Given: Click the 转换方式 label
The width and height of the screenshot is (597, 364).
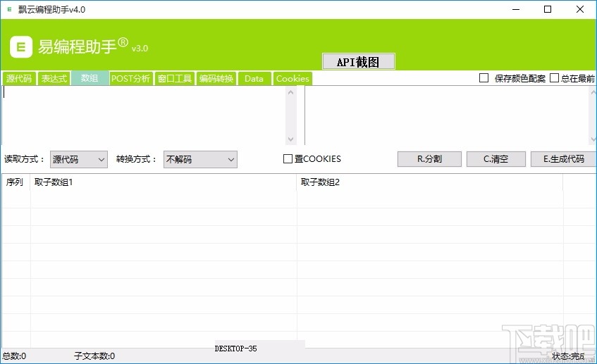Looking at the screenshot, I should pos(136,159).
